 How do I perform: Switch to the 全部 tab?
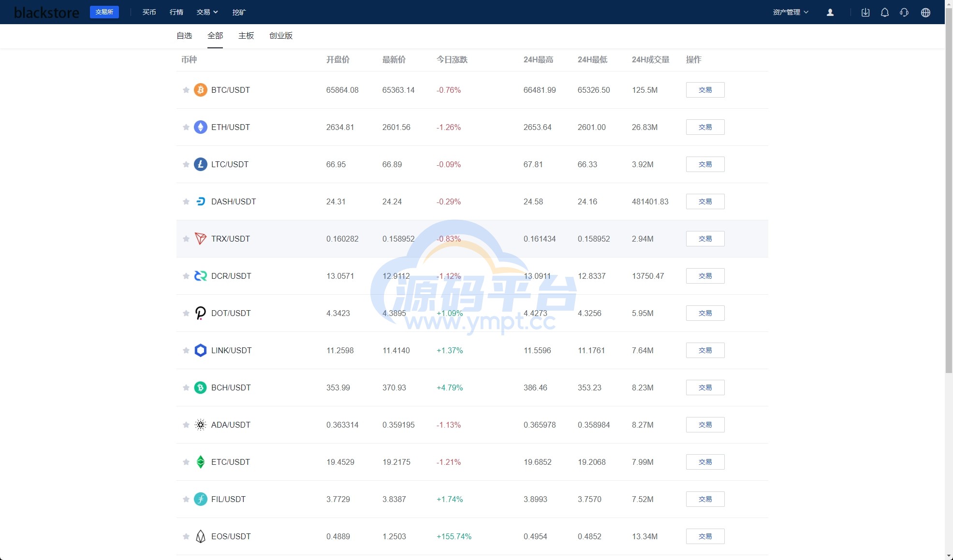click(x=215, y=36)
